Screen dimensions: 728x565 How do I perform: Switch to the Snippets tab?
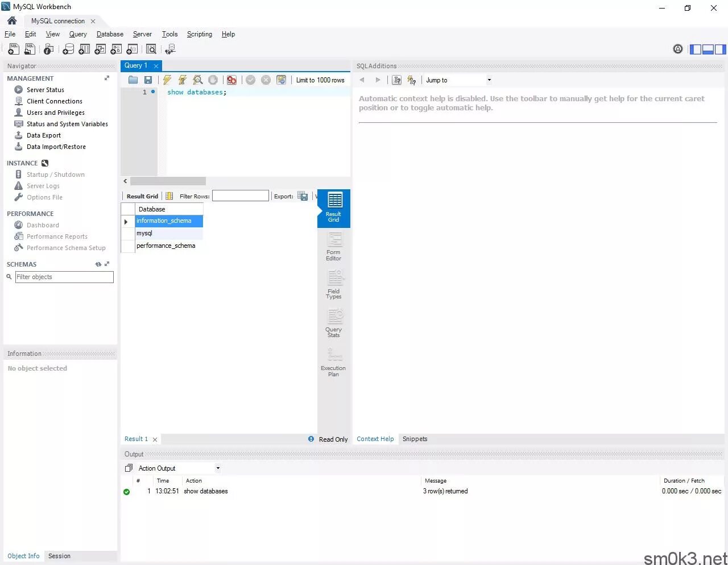pyautogui.click(x=415, y=439)
